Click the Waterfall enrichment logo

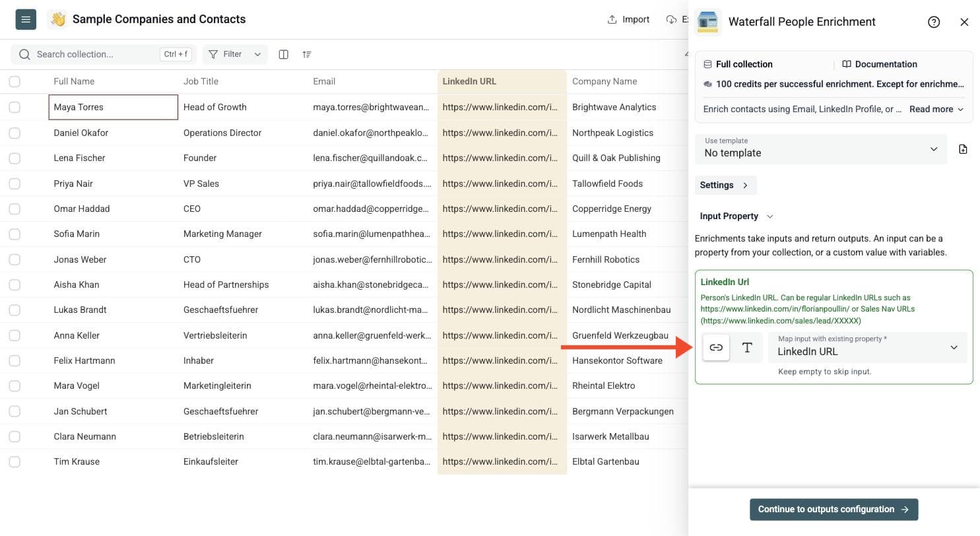(x=708, y=22)
